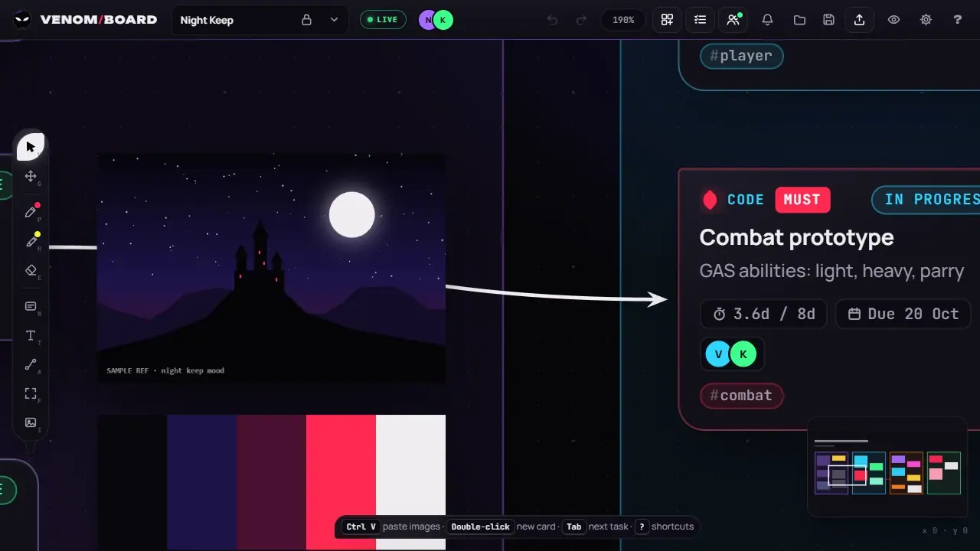Choose the image insert tool

[31, 422]
